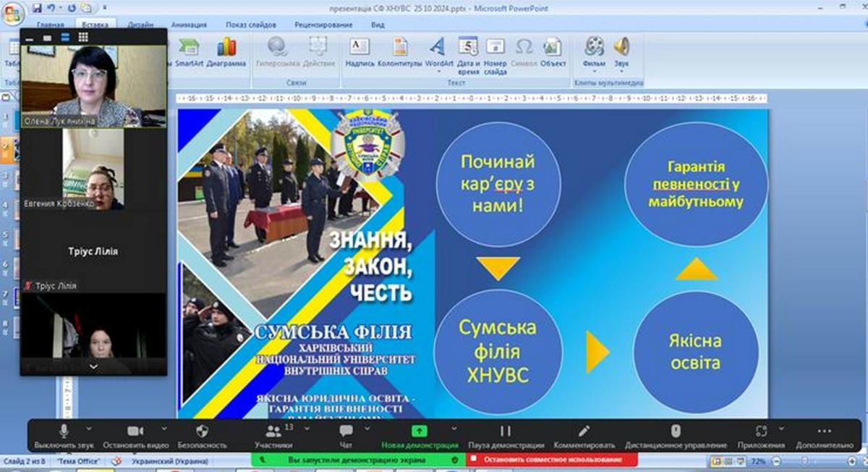Screen dimensions: 868x472
Task: Mute microphone with Выключить звук
Action: click(64, 437)
